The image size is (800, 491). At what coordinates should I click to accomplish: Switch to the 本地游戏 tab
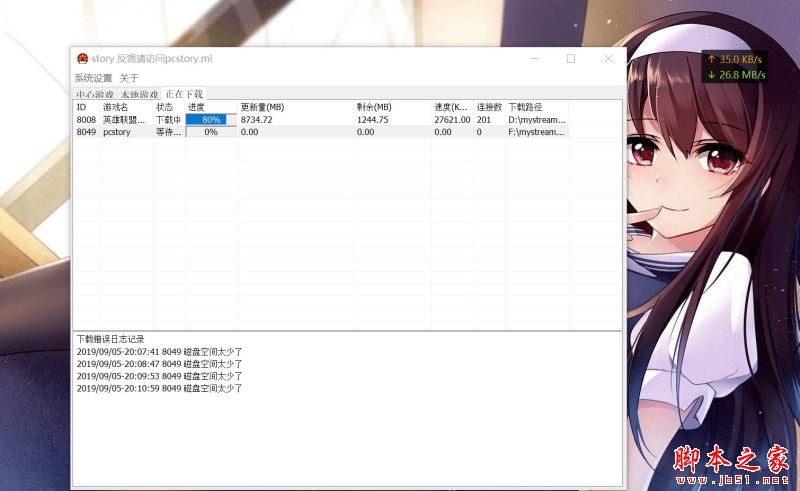[x=139, y=94]
